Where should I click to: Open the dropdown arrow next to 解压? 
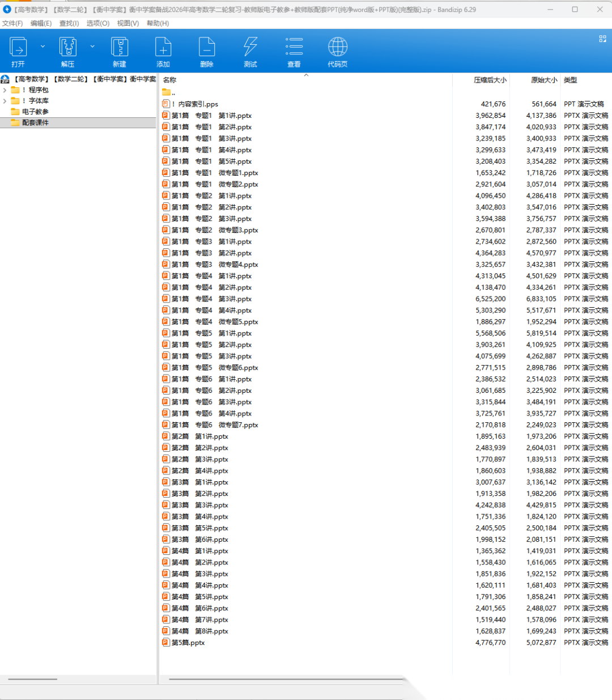[92, 46]
